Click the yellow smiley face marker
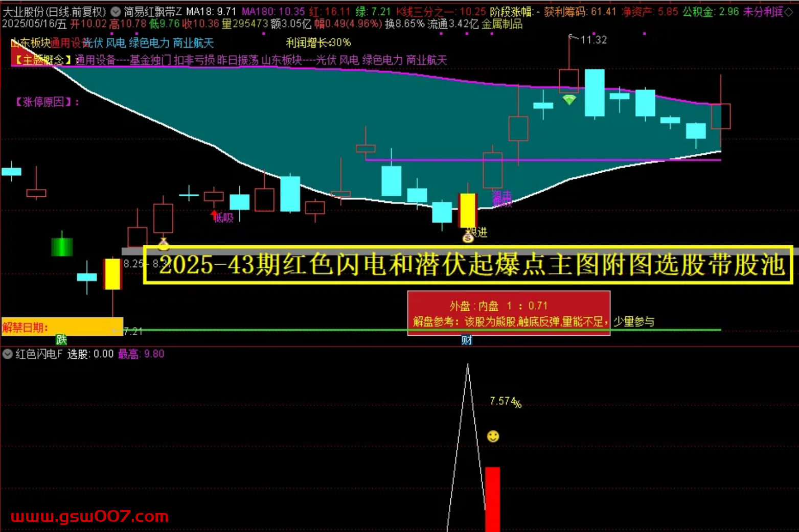Screen dimensions: 799x532 493,436
